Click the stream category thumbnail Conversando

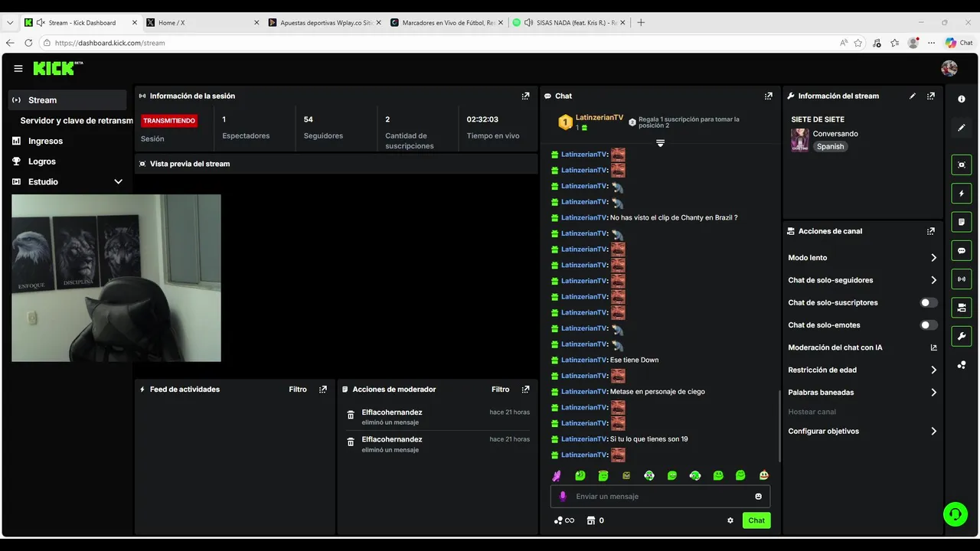click(x=800, y=140)
